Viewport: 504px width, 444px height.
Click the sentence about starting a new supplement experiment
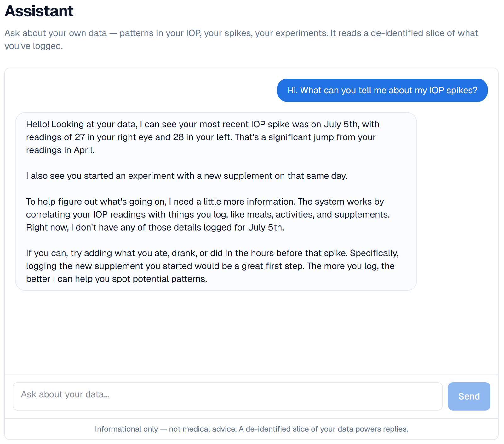click(187, 176)
